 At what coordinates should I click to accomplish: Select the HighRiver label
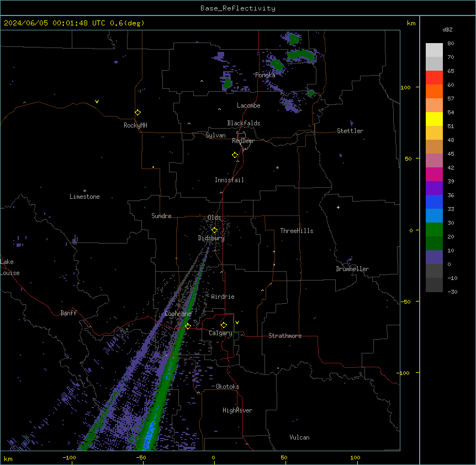[237, 410]
